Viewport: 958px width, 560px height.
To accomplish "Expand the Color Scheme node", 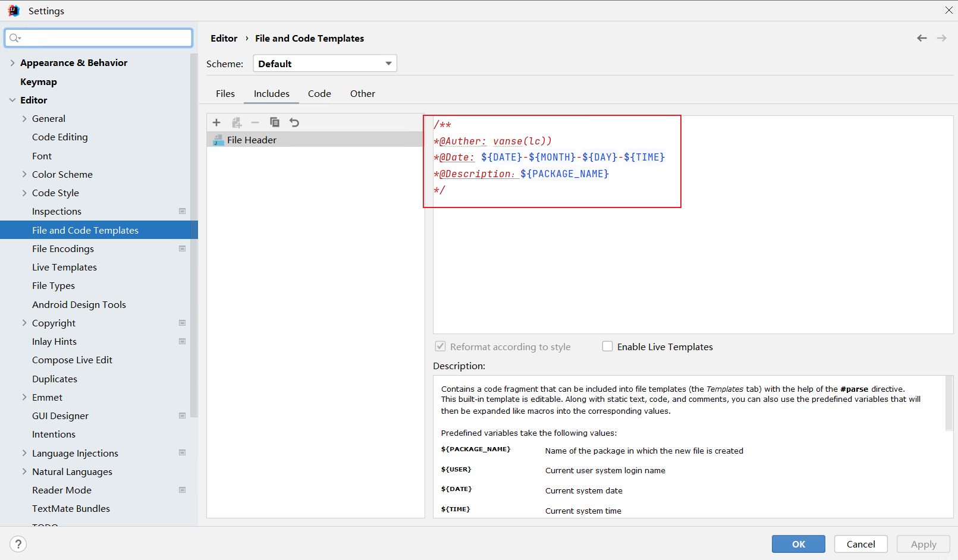I will click(24, 174).
